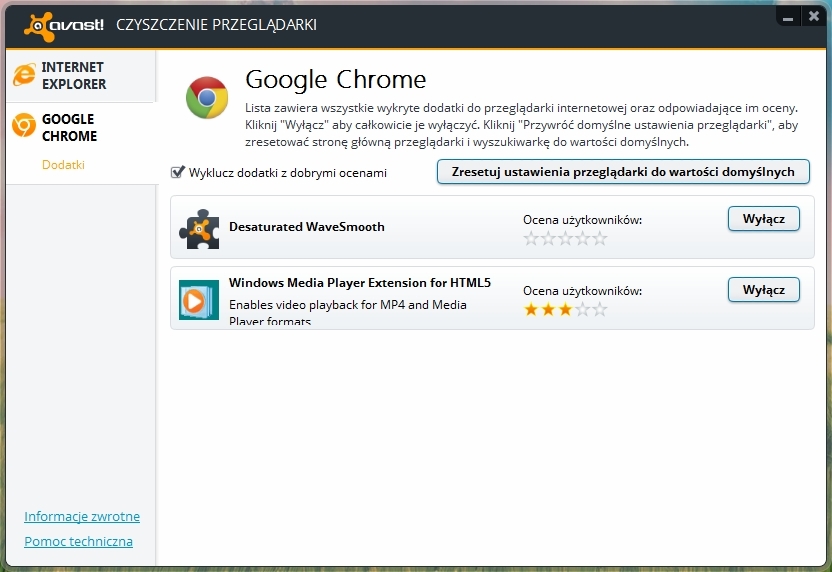The width and height of the screenshot is (832, 572).
Task: Reset browser settings to default values button
Action: (623, 172)
